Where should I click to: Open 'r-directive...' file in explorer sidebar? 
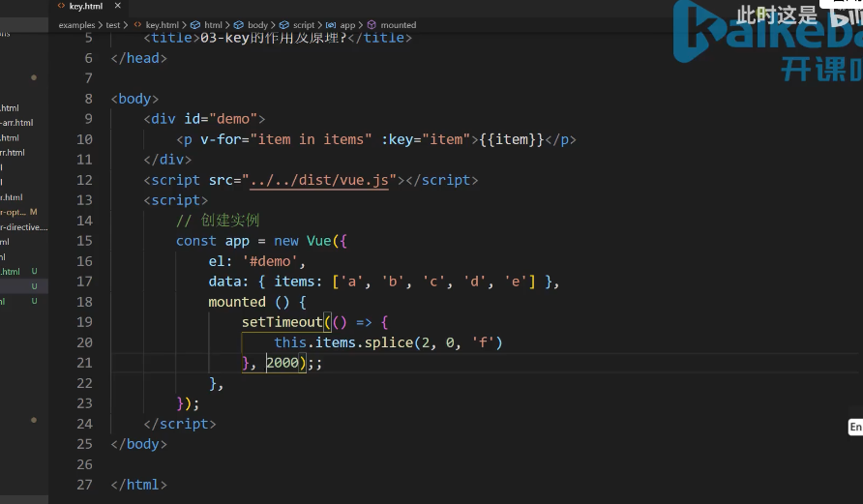tap(23, 226)
